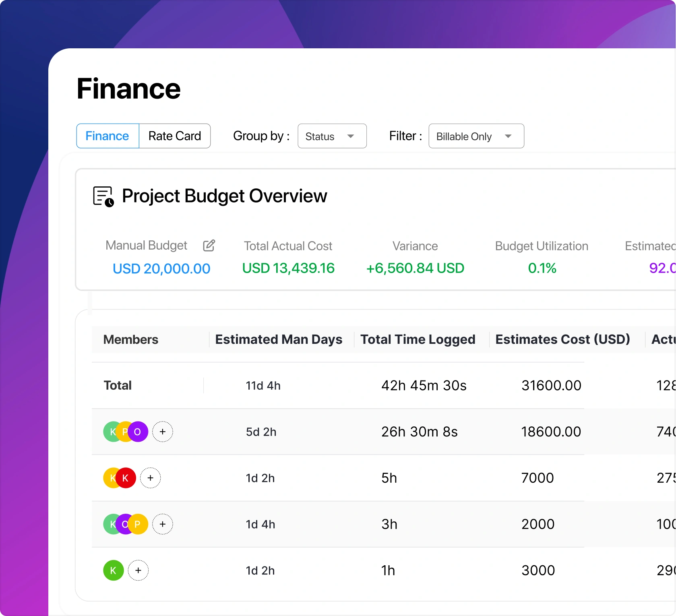Open the Billable Only filter dropdown
This screenshot has width=676, height=616.
click(476, 136)
